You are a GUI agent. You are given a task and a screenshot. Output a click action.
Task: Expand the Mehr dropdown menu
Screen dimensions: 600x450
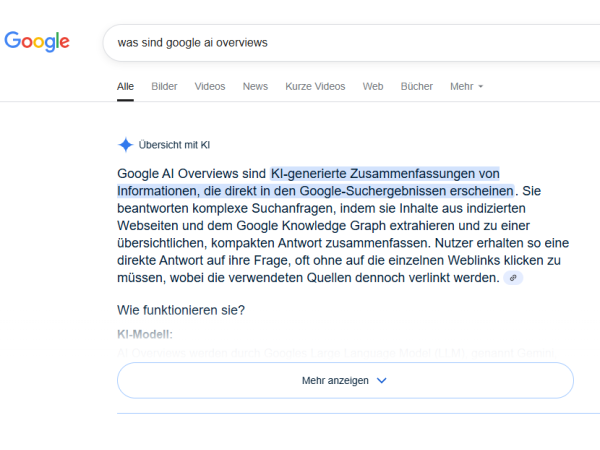[466, 86]
